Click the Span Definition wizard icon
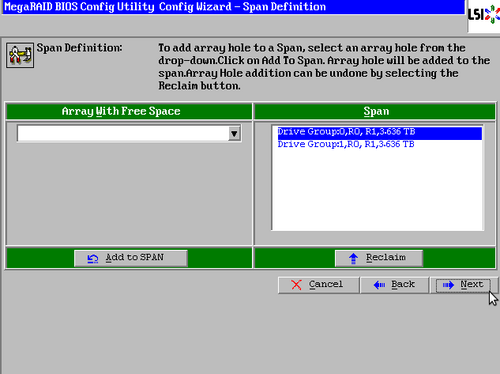Image resolution: width=500 pixels, height=374 pixels. click(x=20, y=55)
